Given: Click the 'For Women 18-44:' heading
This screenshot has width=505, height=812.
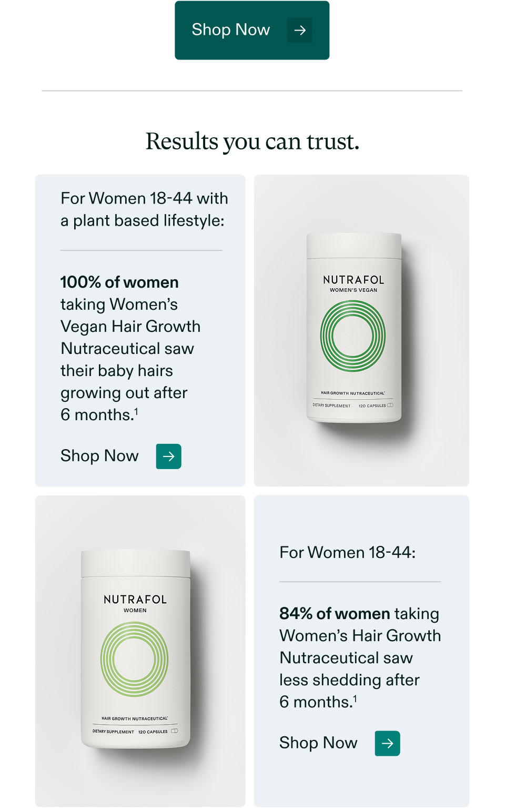Looking at the screenshot, I should [x=348, y=553].
